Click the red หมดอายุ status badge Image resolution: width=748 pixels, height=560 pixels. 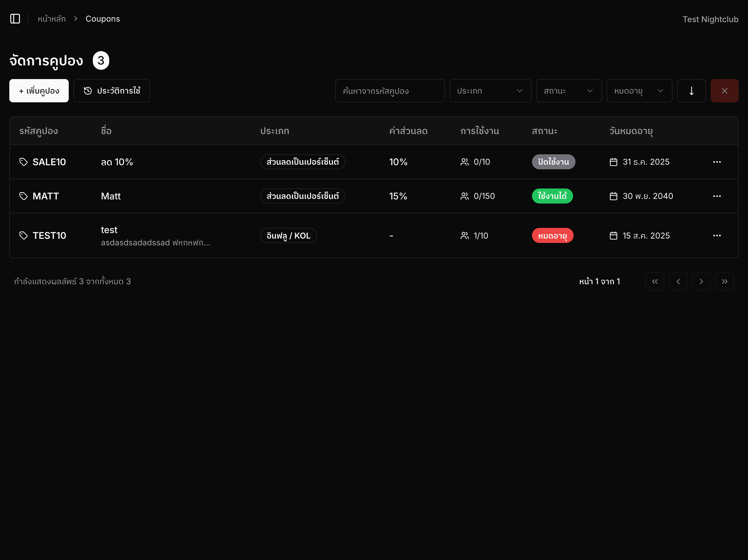[x=553, y=236]
